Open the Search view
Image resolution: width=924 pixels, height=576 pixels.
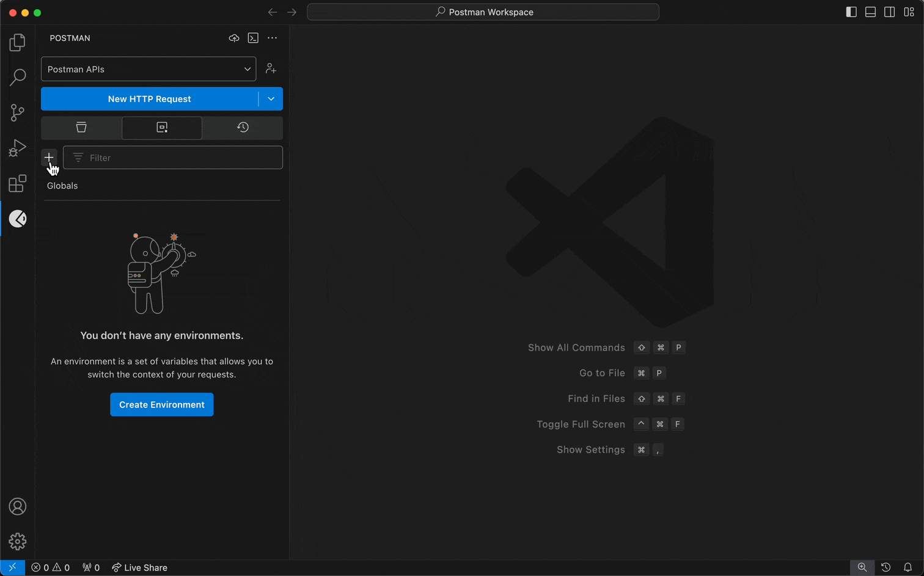[18, 77]
